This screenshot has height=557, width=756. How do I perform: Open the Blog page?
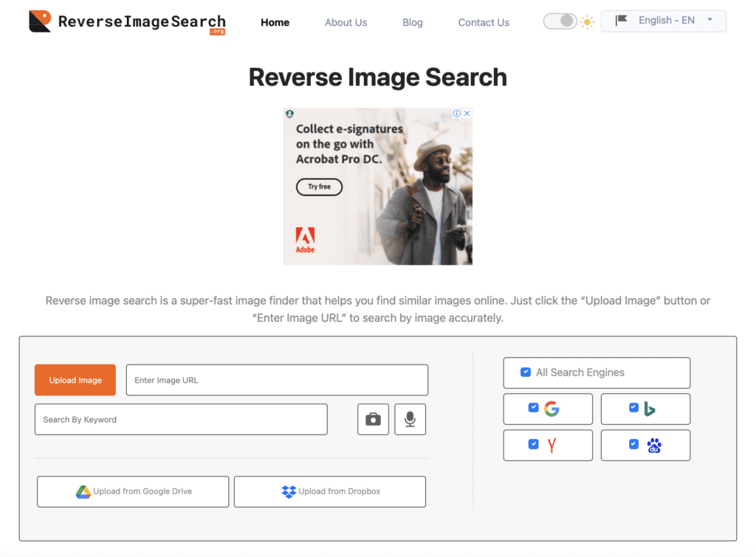click(412, 22)
